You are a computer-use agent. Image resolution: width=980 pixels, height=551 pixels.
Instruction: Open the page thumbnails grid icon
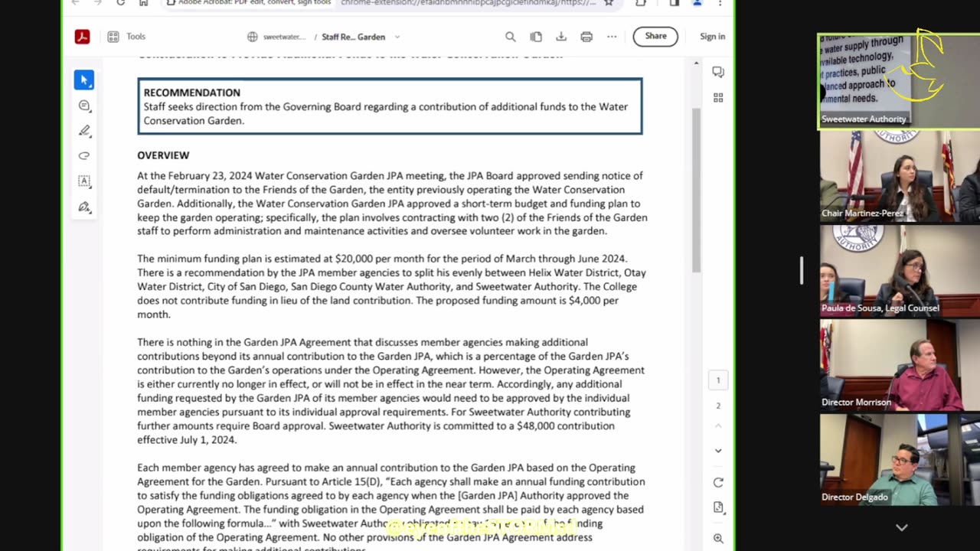pyautogui.click(x=718, y=98)
